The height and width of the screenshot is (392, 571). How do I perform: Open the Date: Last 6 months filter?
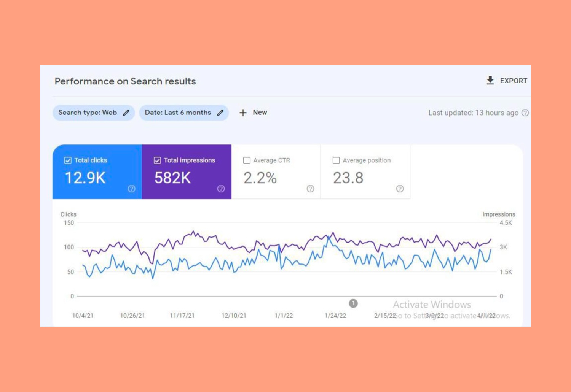click(178, 113)
